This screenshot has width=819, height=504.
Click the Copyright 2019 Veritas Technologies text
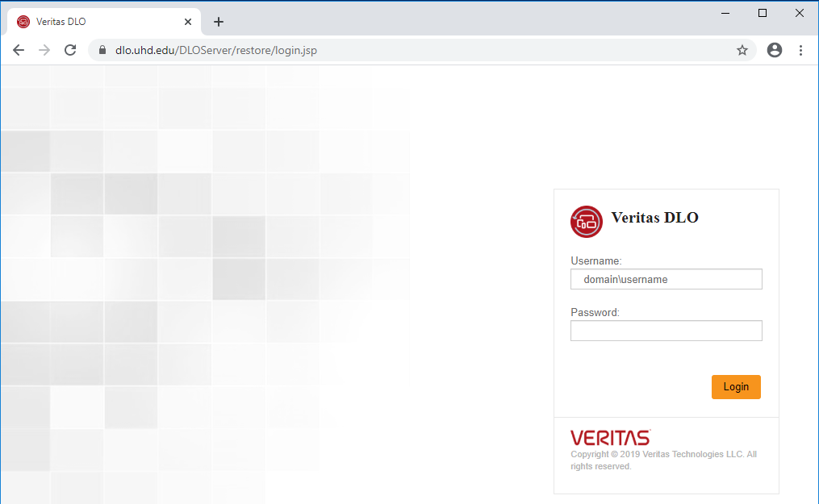(x=663, y=460)
